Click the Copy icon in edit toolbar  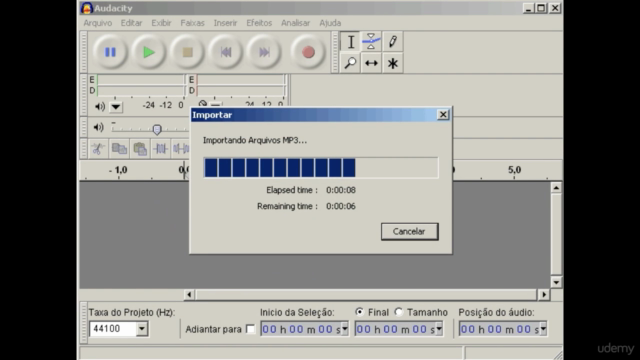pyautogui.click(x=119, y=149)
